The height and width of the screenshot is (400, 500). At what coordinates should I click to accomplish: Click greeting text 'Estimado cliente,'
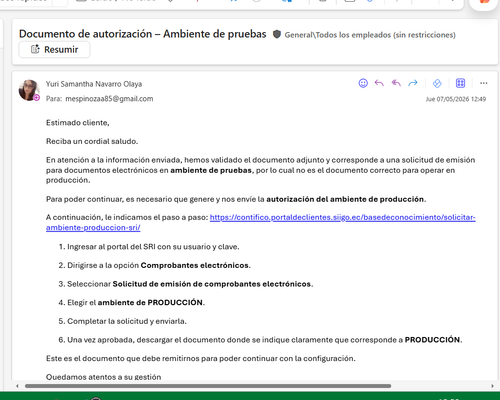tap(78, 123)
